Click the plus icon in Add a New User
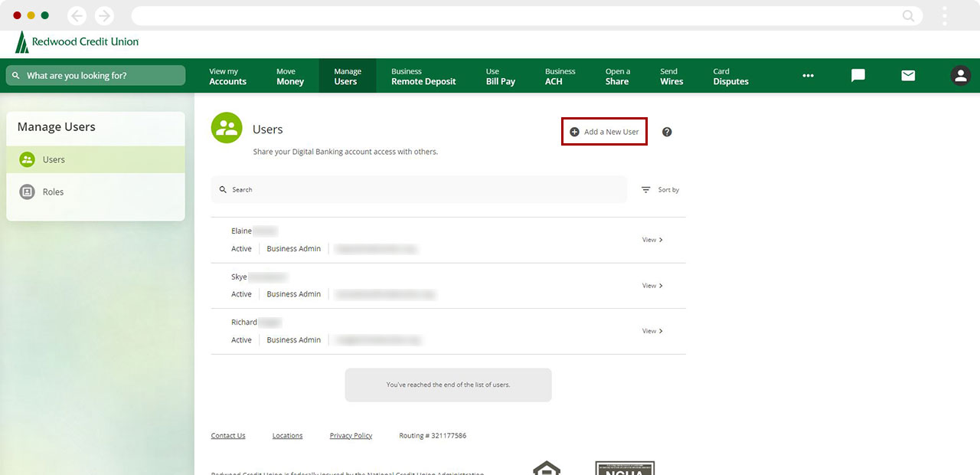The width and height of the screenshot is (980, 475). (575, 132)
